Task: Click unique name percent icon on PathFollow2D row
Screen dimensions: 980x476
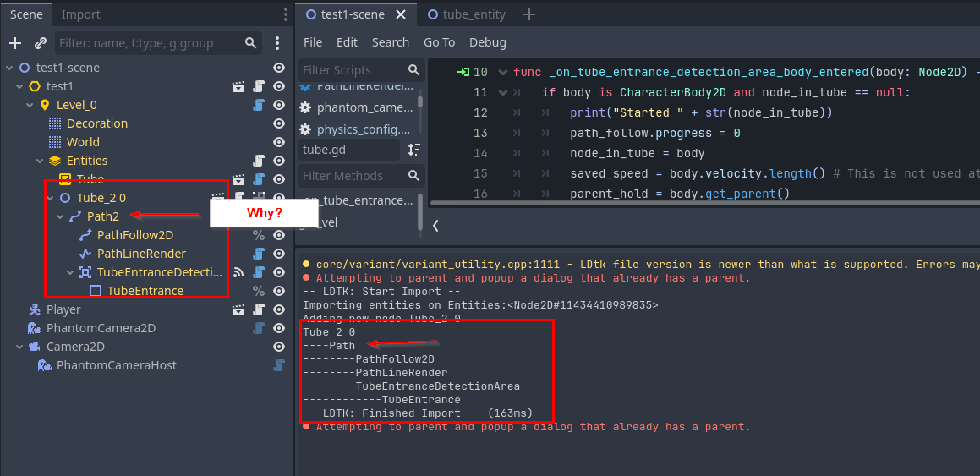Action: [258, 235]
